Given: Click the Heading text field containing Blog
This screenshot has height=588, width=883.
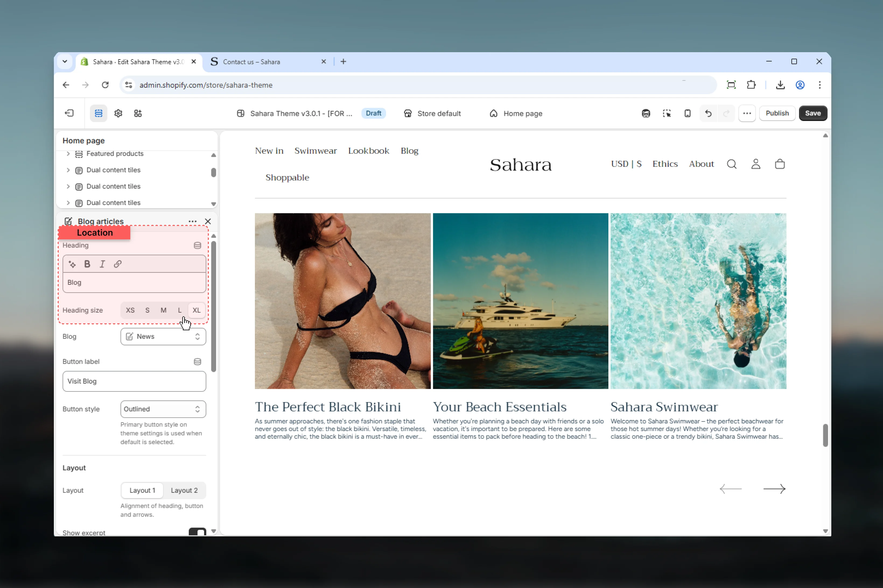Looking at the screenshot, I should [134, 282].
